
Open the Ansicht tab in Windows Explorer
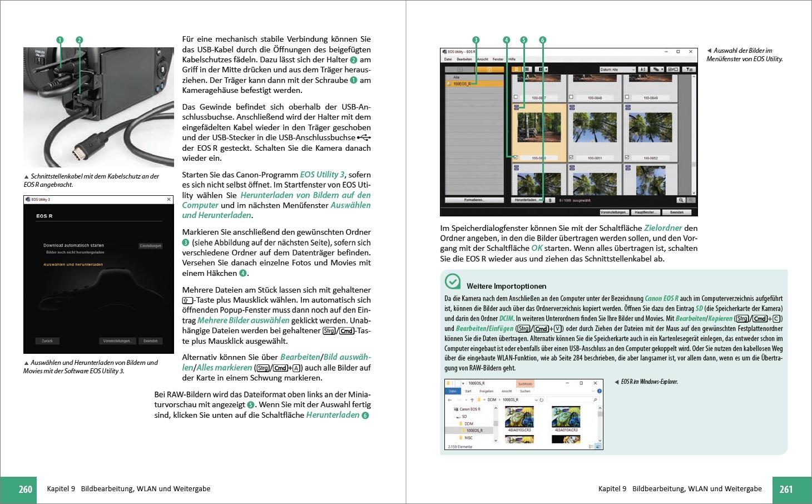[507, 391]
